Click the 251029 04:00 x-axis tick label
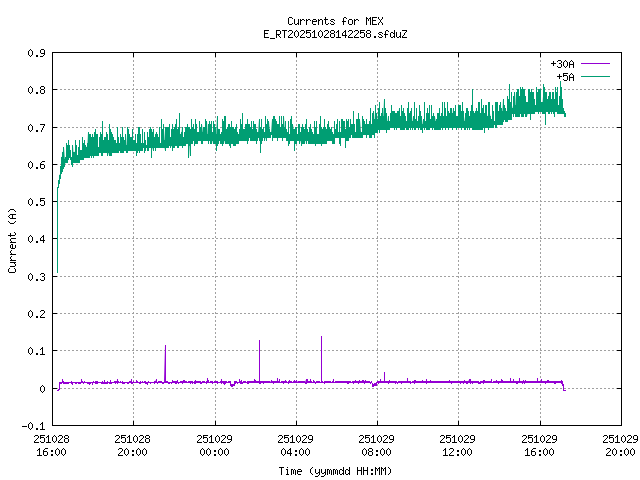Viewport: 640px width, 480px height. pos(296,445)
